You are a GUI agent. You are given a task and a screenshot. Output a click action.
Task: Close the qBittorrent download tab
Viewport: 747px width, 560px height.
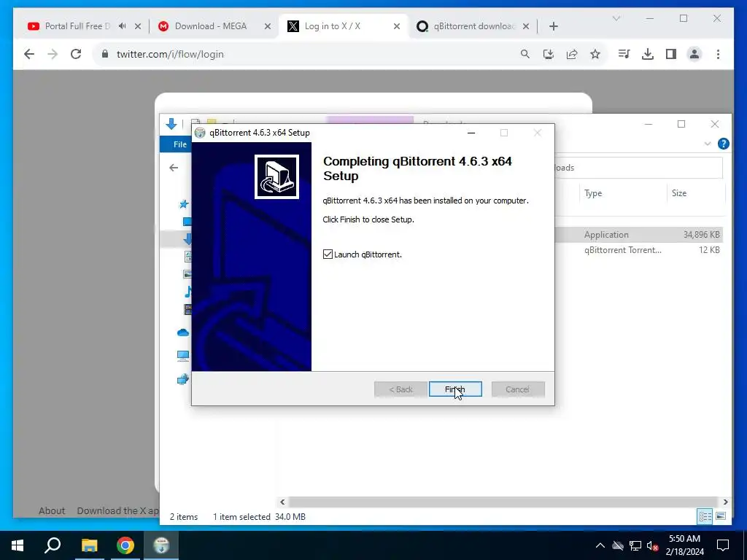click(x=526, y=26)
